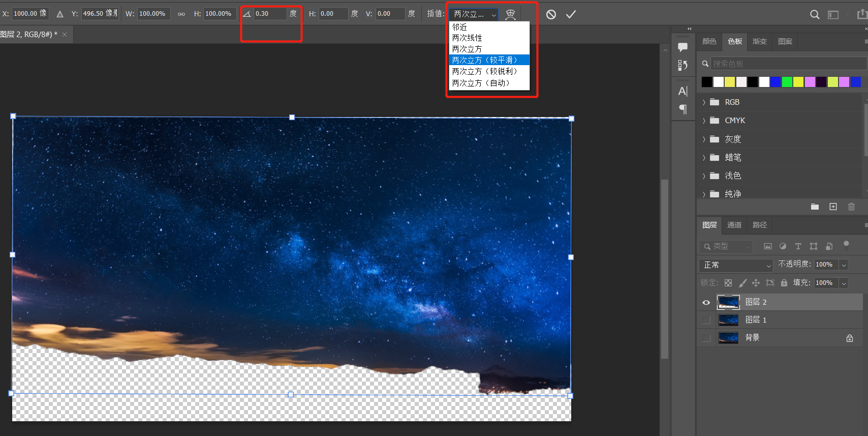The height and width of the screenshot is (436, 868).
Task: Switch to the 通道 tab
Action: click(x=734, y=225)
